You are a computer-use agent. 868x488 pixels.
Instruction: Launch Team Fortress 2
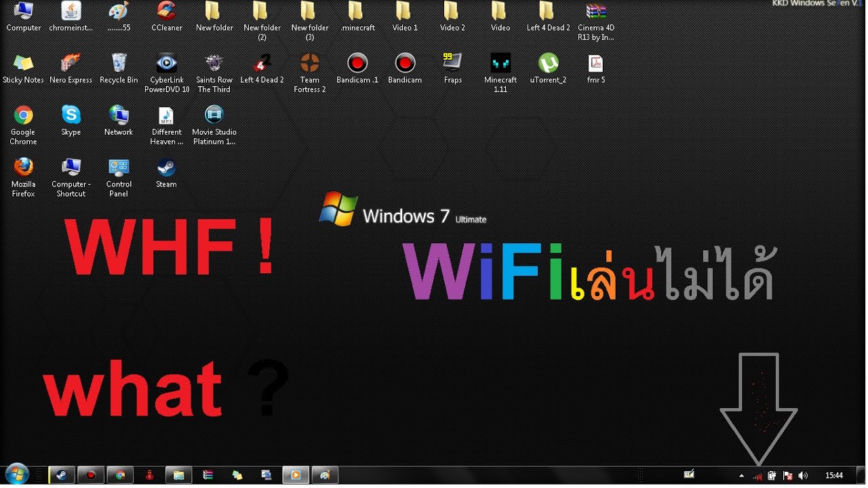tap(310, 73)
